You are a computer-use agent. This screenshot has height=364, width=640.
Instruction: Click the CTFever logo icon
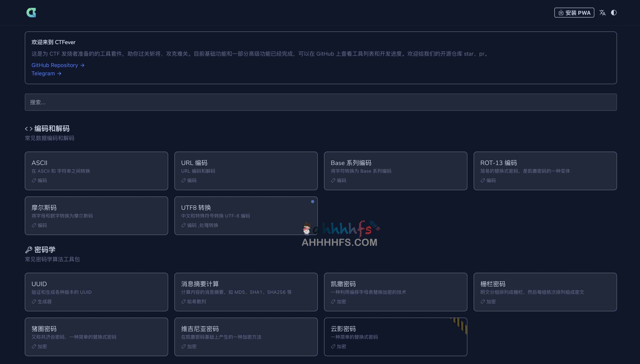pyautogui.click(x=31, y=13)
